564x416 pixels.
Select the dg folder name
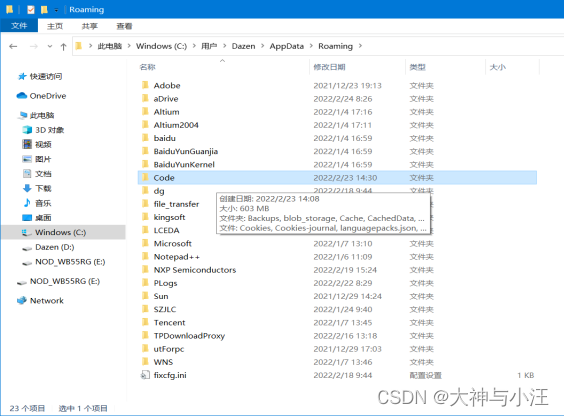coord(159,191)
